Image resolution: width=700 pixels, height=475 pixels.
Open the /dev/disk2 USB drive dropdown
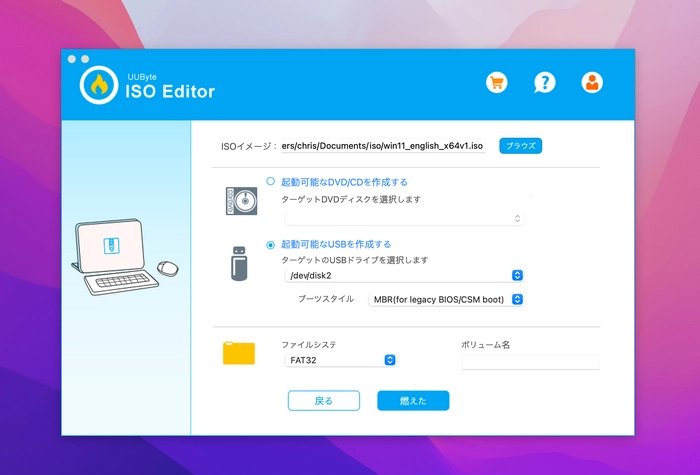[404, 275]
